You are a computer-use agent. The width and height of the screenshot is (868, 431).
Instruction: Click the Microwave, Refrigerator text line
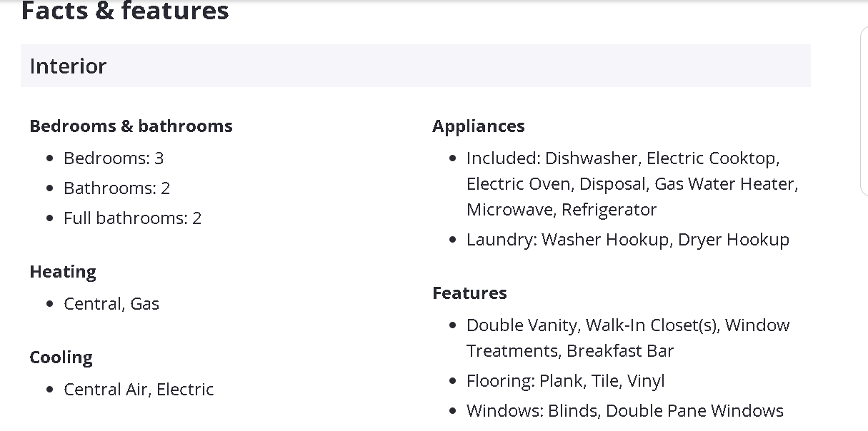coord(561,210)
